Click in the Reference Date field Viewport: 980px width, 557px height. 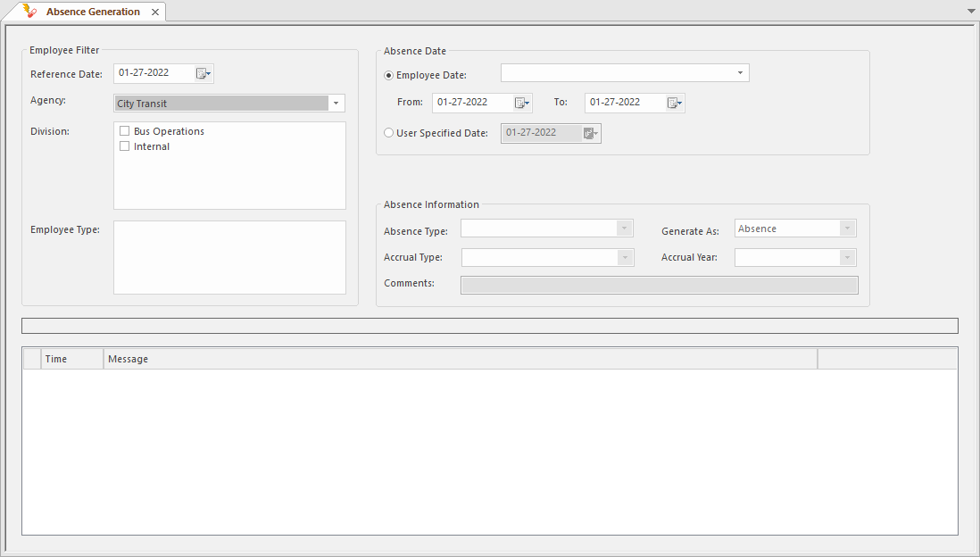click(154, 73)
